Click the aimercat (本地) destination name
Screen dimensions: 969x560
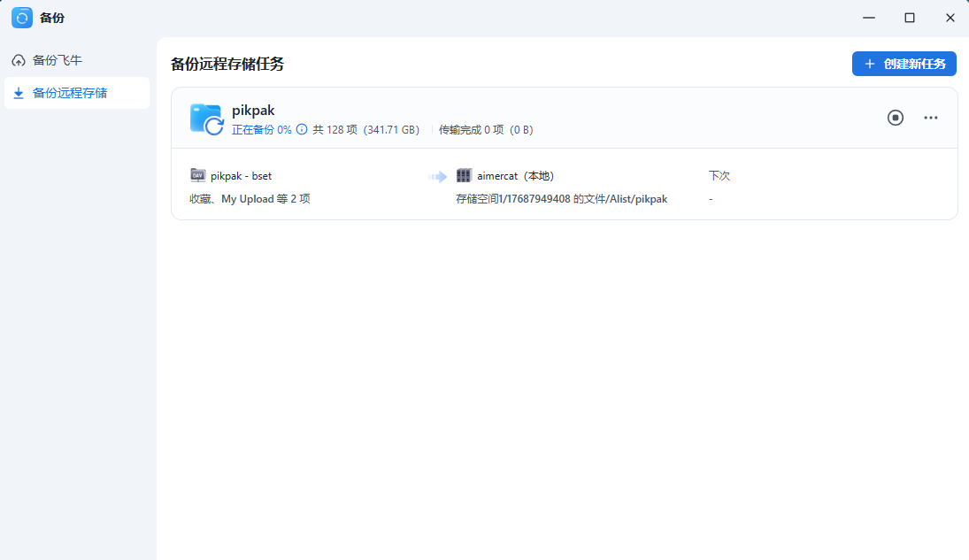pos(515,176)
